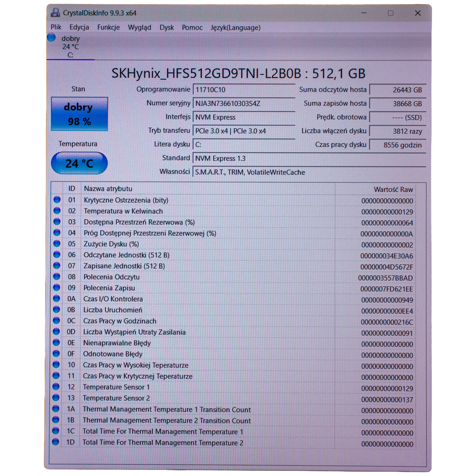Click the status orb for Temperature Sensor 1
The height and width of the screenshot is (476, 476).
pyautogui.click(x=56, y=387)
